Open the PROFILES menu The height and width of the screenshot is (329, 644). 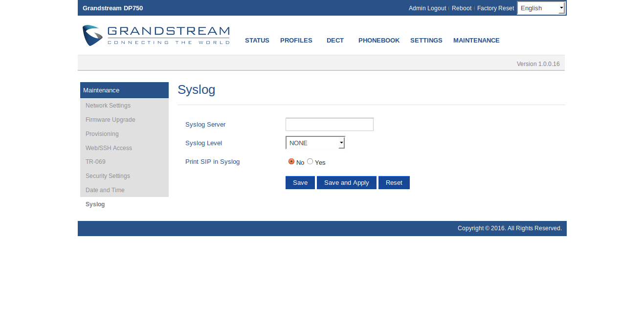pyautogui.click(x=296, y=41)
